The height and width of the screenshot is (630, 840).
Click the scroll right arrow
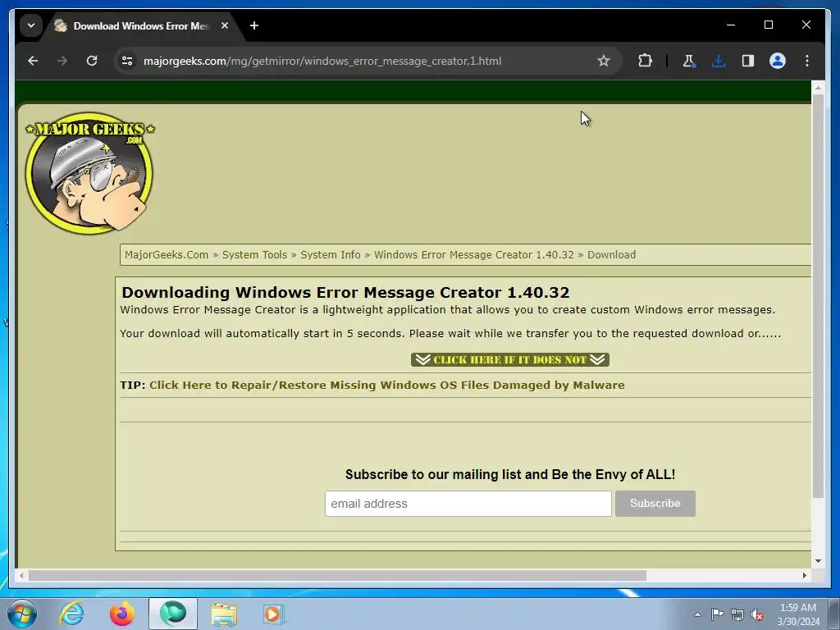[x=804, y=575]
